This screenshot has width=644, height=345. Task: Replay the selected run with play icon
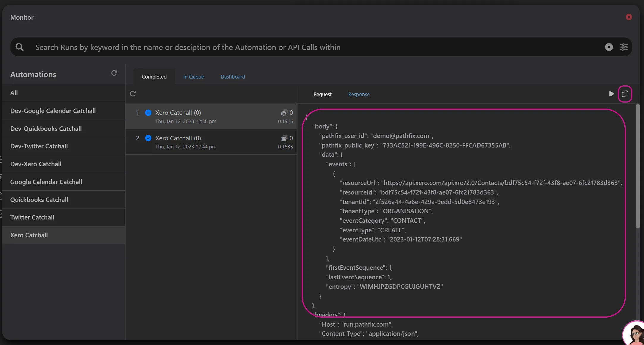[611, 94]
